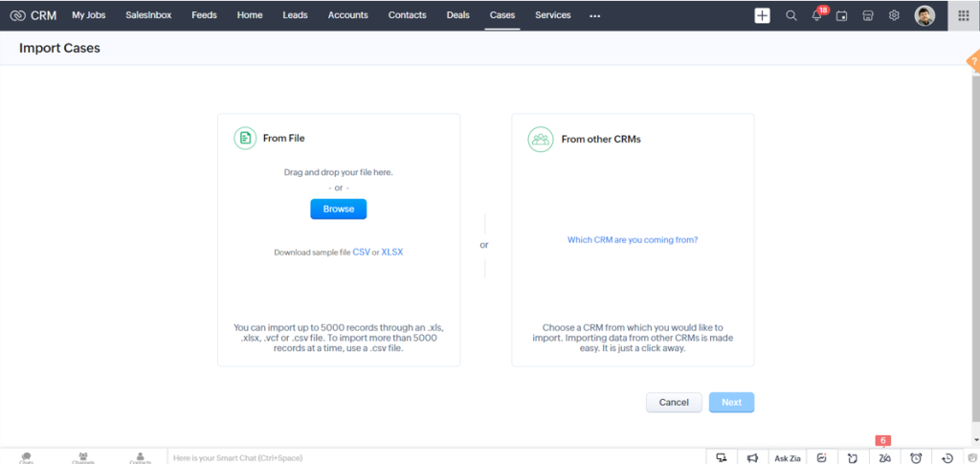Image resolution: width=980 pixels, height=464 pixels.
Task: Open recent items clock icon
Action: click(947, 457)
